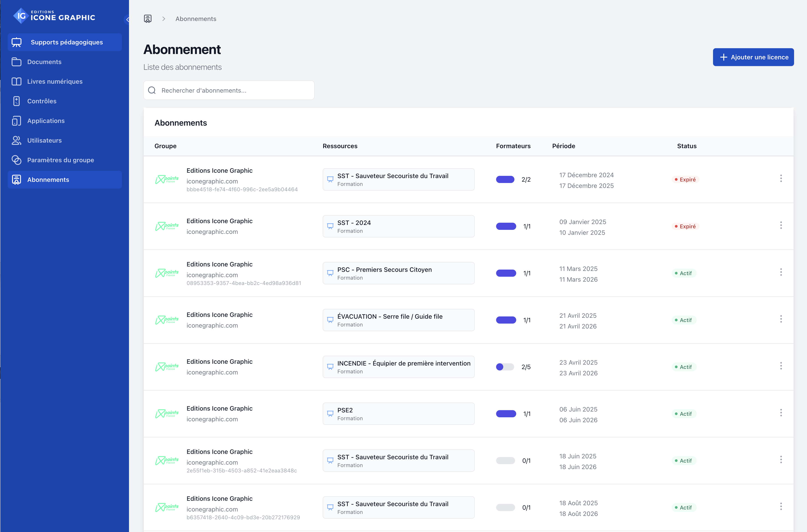Open the Utilisateurs people icon
The image size is (807, 532).
coord(16,140)
